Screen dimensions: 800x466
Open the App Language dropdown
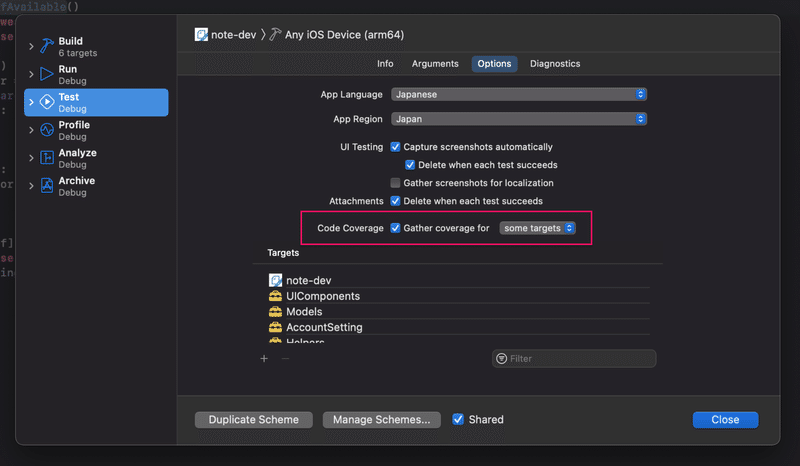pyautogui.click(x=519, y=94)
